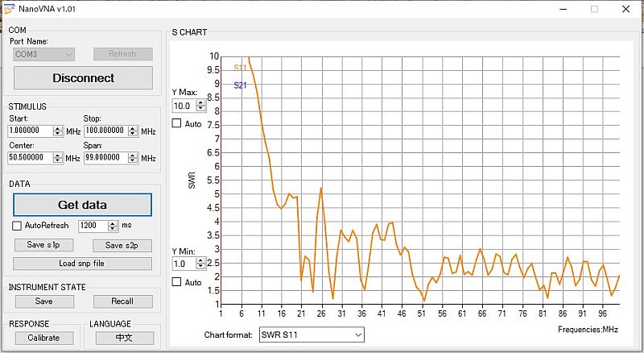644x353 pixels.
Task: Click the Get data button
Action: pyautogui.click(x=82, y=205)
